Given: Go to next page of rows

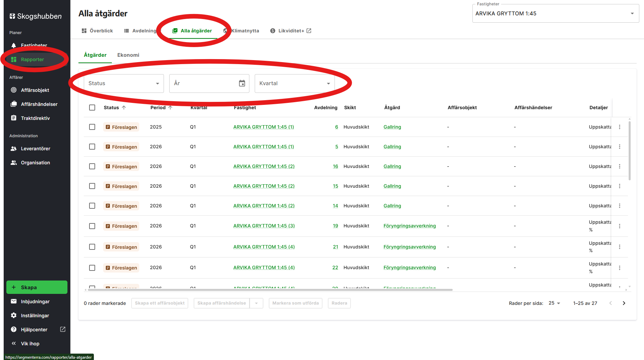Looking at the screenshot, I should pos(624,303).
